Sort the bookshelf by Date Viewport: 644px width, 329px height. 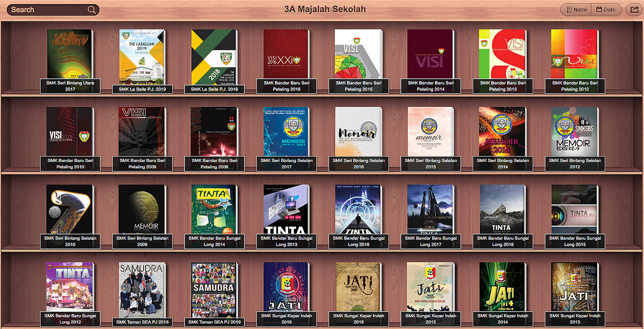(606, 10)
